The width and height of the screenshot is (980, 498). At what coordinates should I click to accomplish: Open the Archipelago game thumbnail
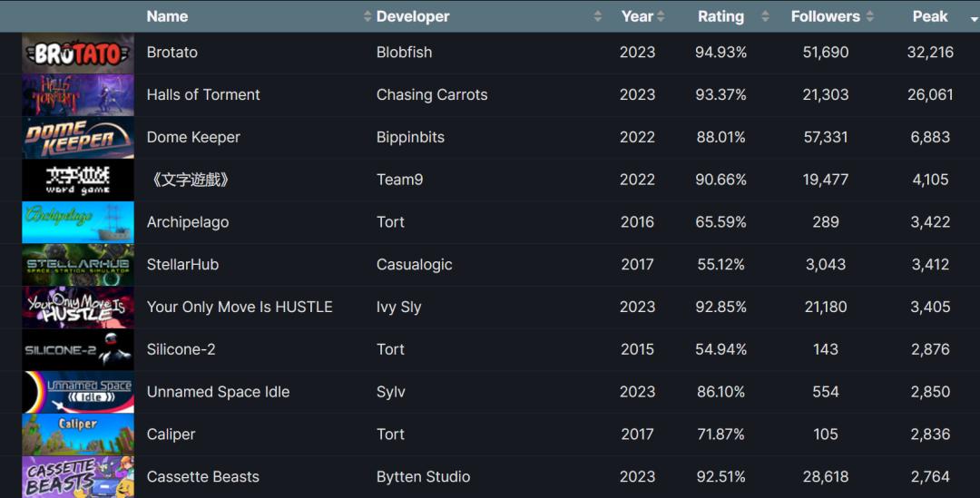[77, 222]
